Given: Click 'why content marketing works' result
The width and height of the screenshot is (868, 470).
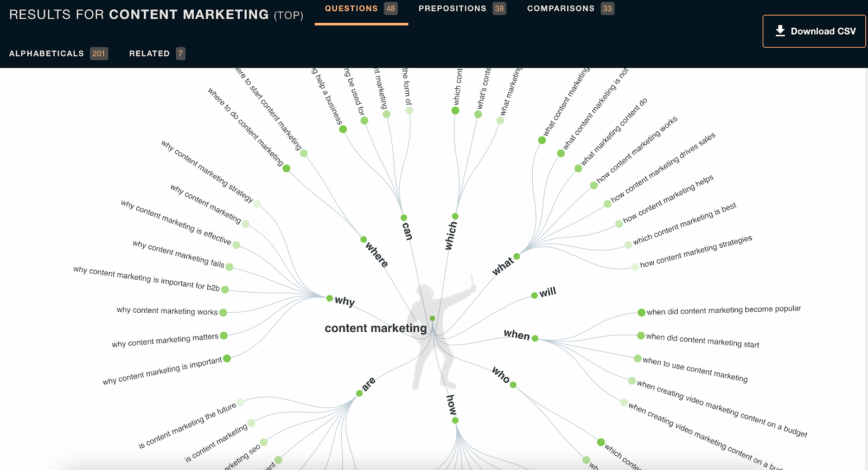Looking at the screenshot, I should point(167,311).
